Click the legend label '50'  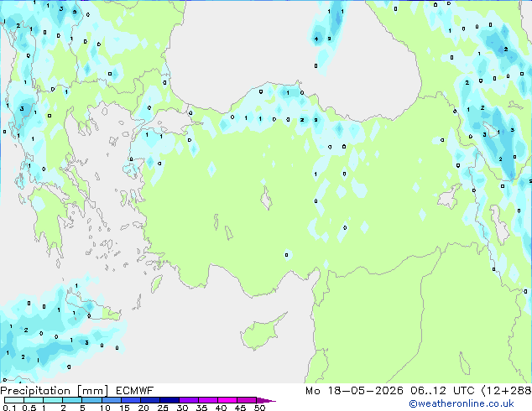(259, 408)
